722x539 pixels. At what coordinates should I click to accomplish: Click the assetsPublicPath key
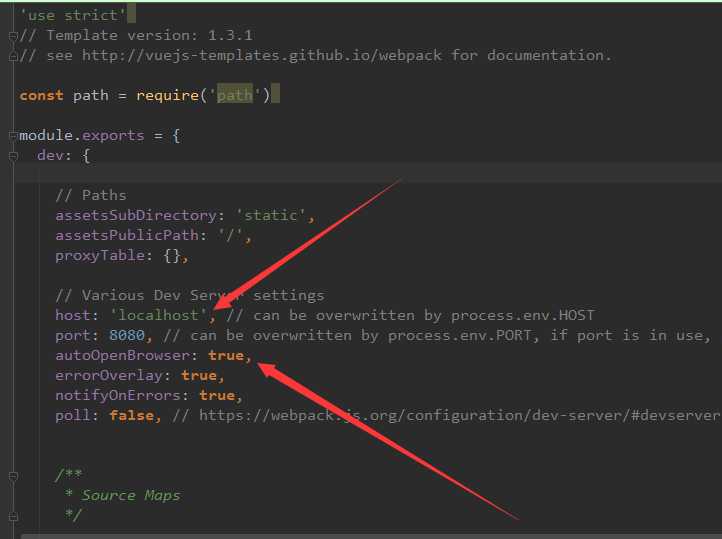click(127, 235)
